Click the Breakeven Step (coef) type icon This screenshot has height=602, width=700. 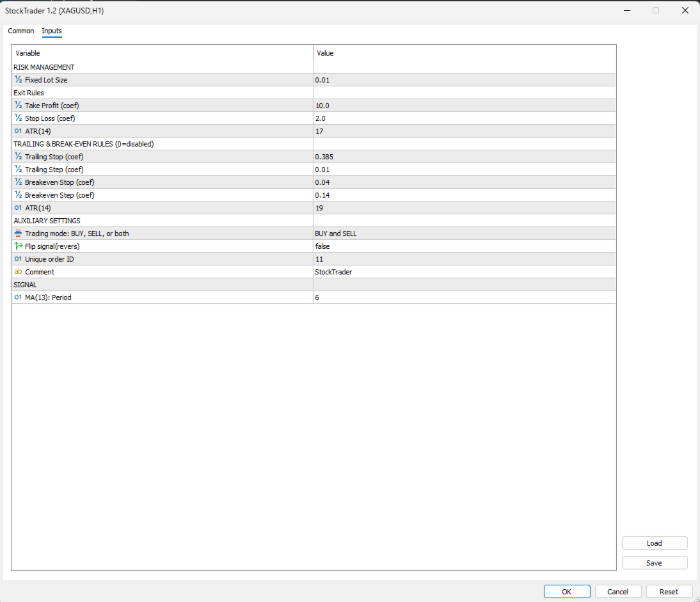19,195
